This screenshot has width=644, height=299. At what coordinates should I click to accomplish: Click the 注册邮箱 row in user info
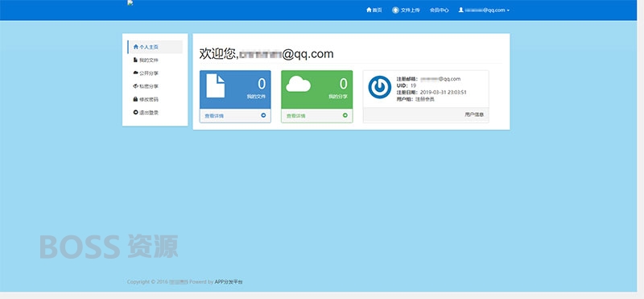click(428, 79)
